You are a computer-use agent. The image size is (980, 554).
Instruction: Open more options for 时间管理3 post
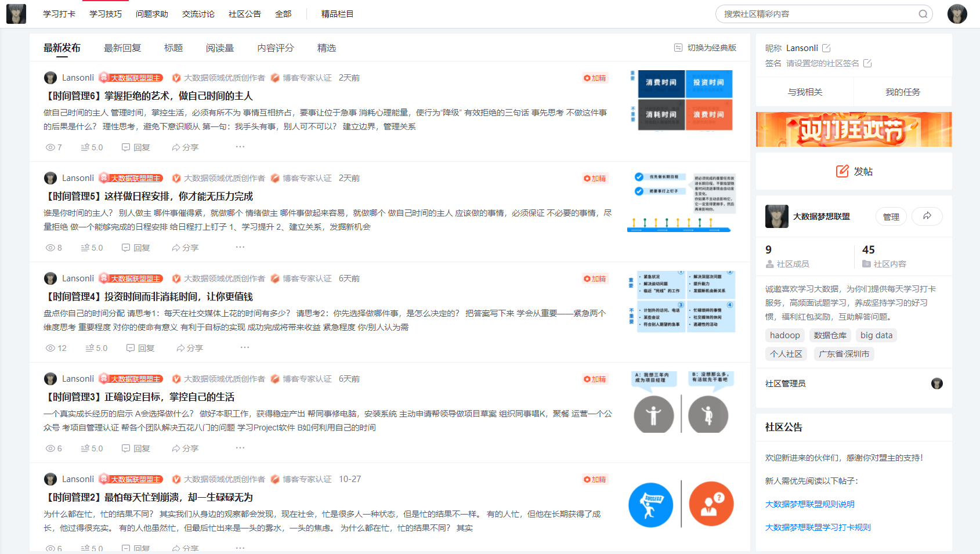click(240, 448)
